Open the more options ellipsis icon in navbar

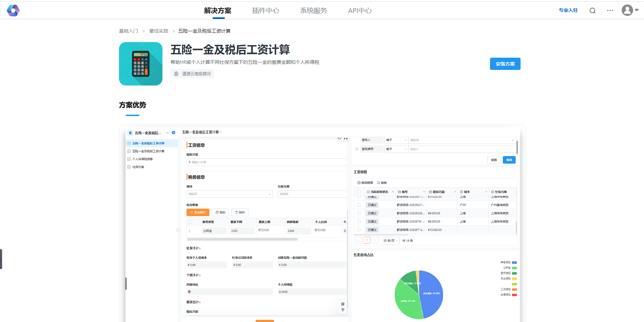pos(610,11)
